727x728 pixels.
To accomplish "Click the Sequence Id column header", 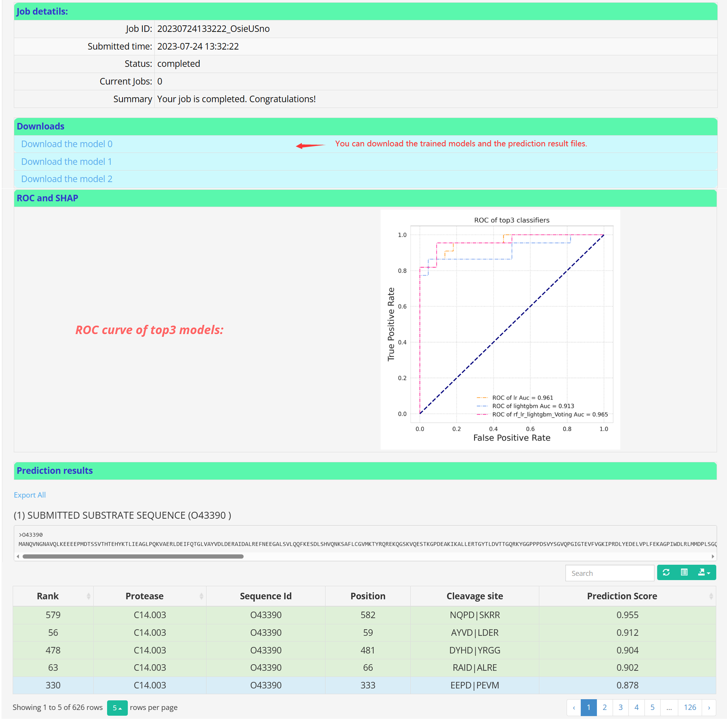I will pyautogui.click(x=266, y=596).
